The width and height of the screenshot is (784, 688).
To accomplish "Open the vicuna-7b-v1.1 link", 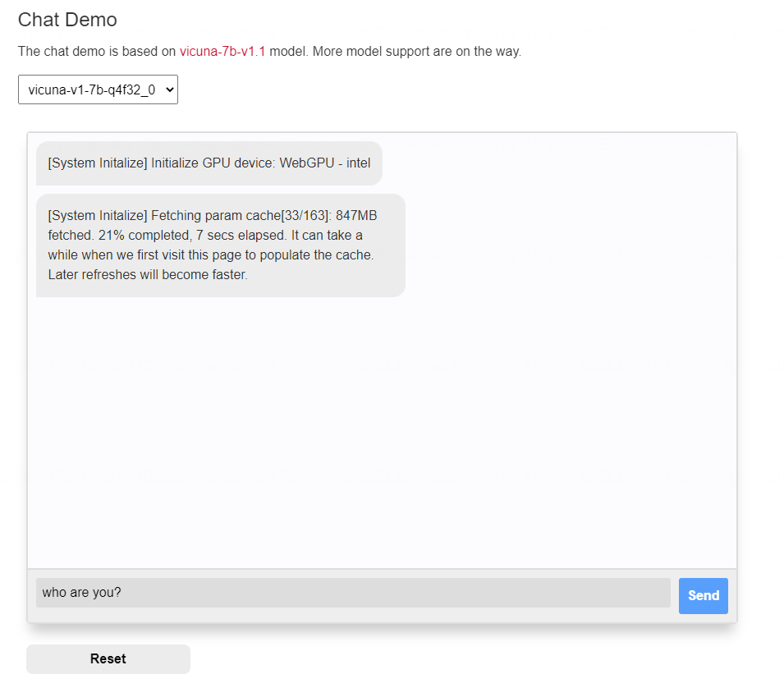I will click(222, 51).
